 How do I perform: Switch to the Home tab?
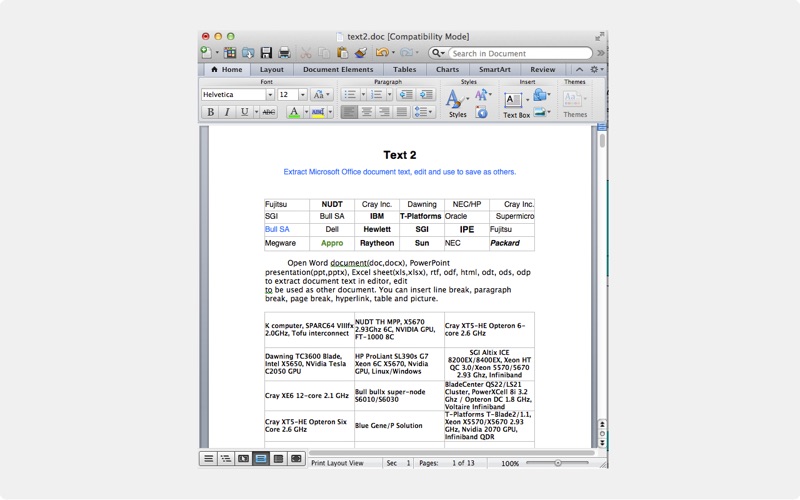(227, 69)
